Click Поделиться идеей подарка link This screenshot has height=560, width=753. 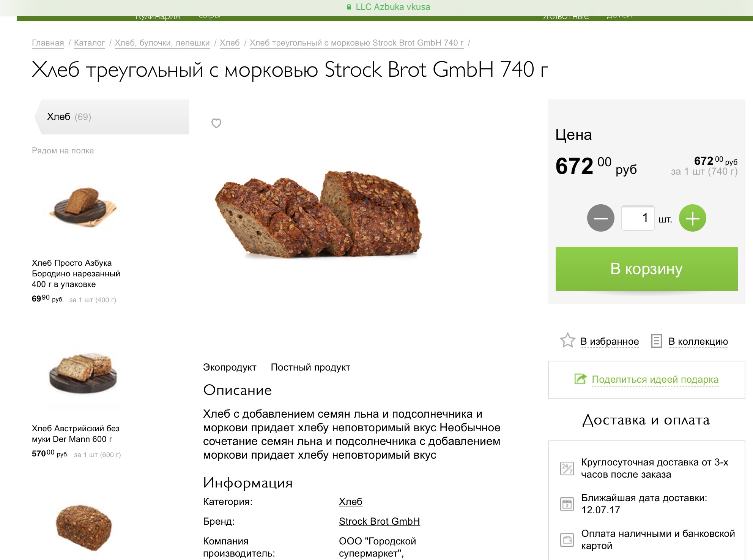pyautogui.click(x=655, y=379)
